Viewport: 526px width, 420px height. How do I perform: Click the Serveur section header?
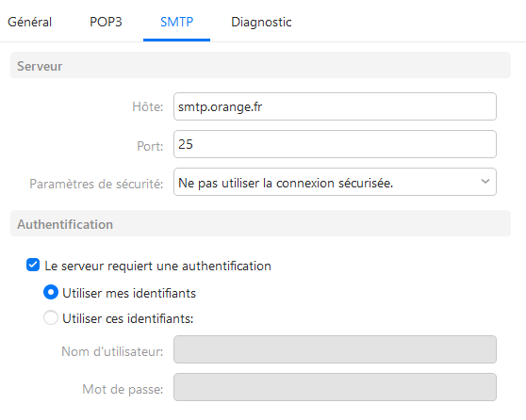[x=260, y=65]
